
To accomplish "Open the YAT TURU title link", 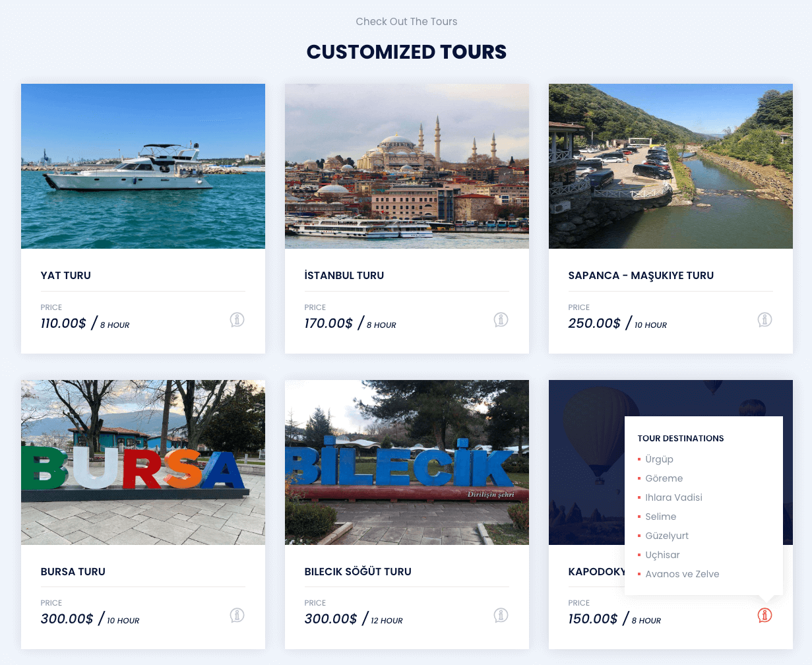I will [x=66, y=276].
